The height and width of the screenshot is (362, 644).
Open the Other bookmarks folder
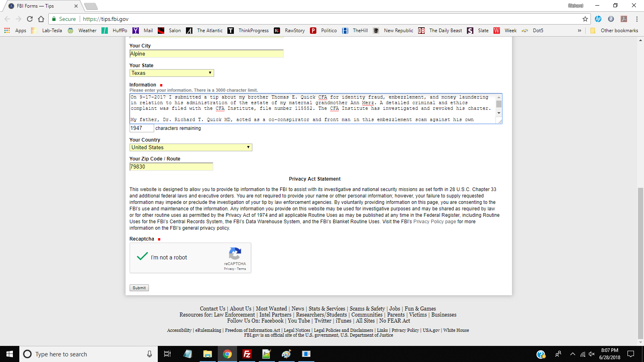click(x=614, y=31)
